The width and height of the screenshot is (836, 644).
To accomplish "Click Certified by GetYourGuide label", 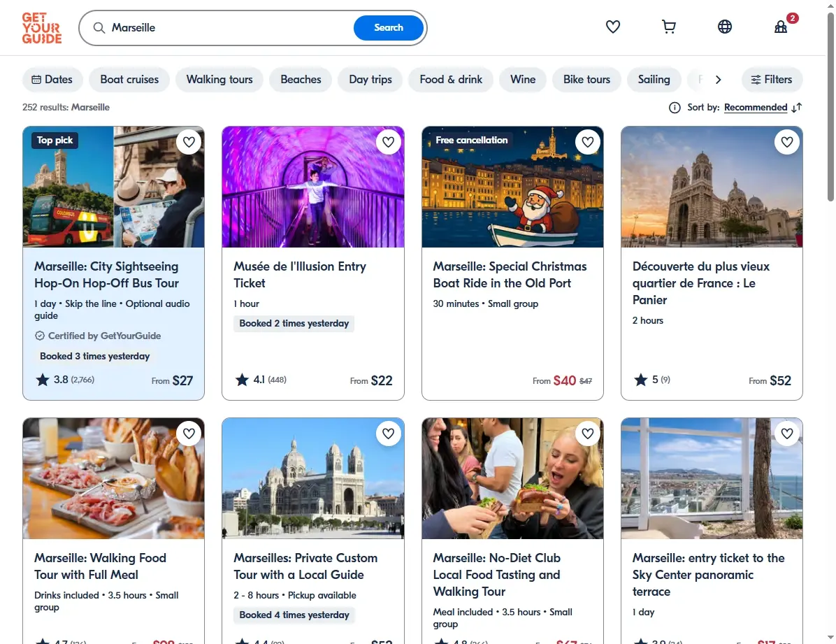I will click(x=98, y=336).
